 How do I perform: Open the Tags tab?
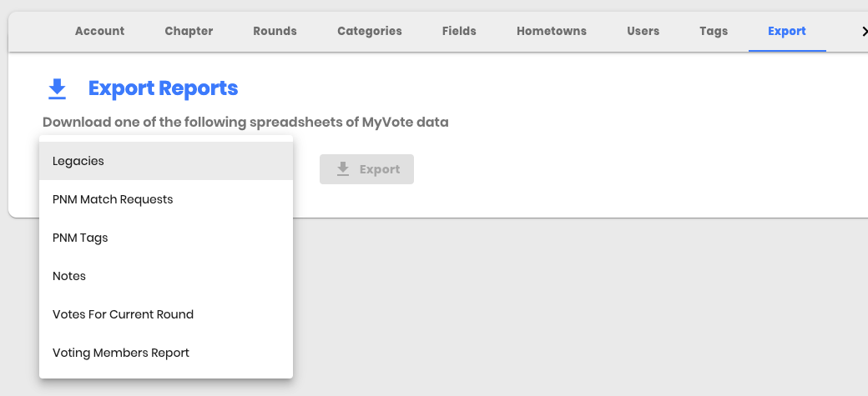pyautogui.click(x=714, y=32)
